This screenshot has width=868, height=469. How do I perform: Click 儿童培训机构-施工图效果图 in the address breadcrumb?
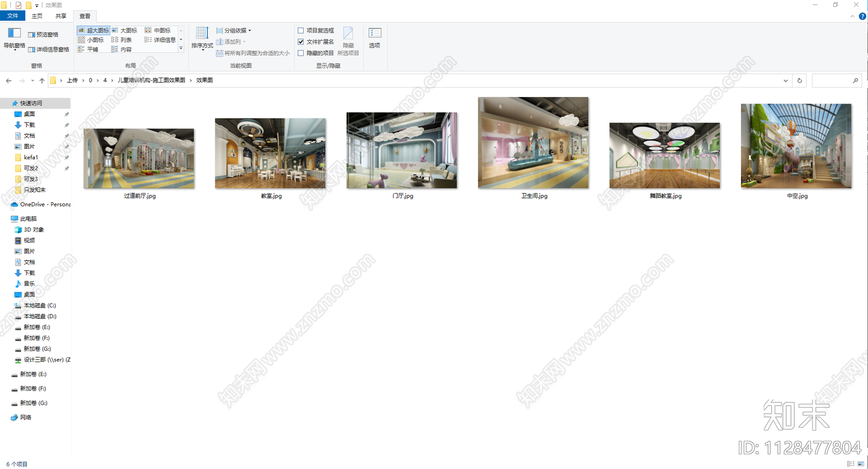point(151,80)
